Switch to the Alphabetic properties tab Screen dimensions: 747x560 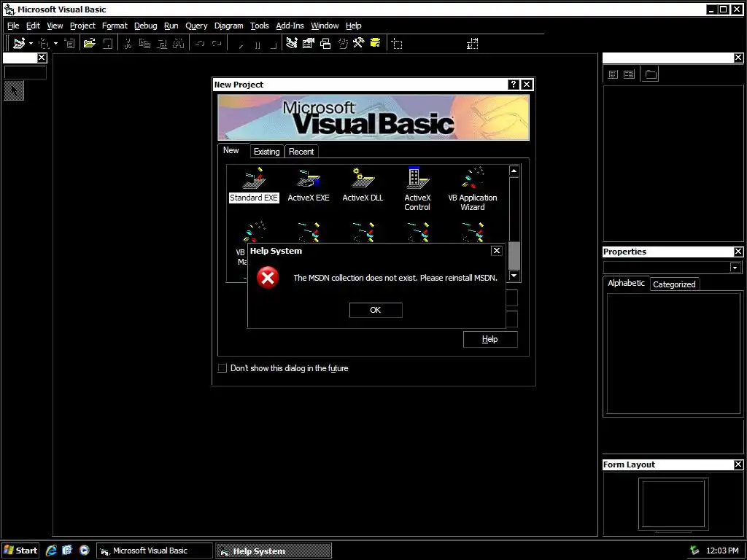(626, 283)
